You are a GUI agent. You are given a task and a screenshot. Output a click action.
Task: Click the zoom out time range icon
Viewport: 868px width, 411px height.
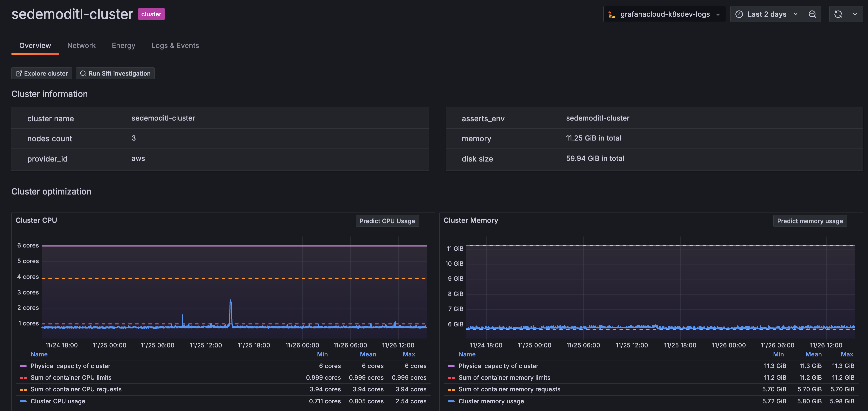point(812,14)
